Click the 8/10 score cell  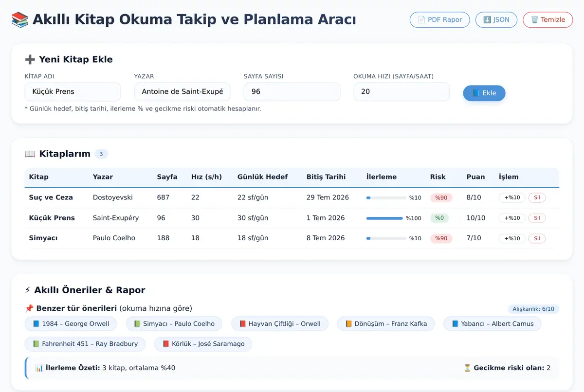[474, 198]
